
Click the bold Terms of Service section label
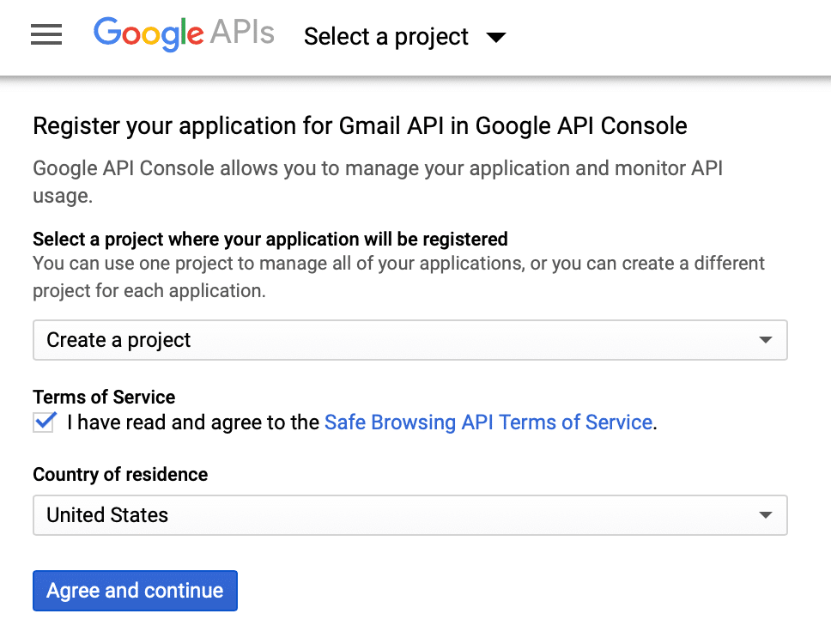[104, 397]
